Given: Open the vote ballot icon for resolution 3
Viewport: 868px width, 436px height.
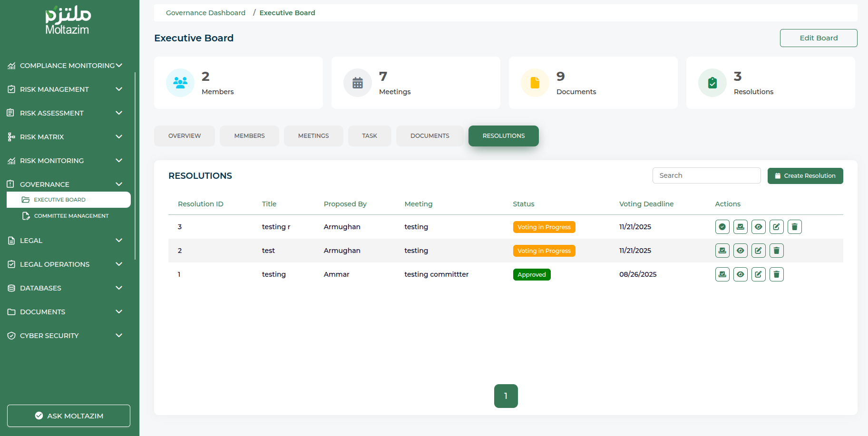Looking at the screenshot, I should [x=740, y=227].
